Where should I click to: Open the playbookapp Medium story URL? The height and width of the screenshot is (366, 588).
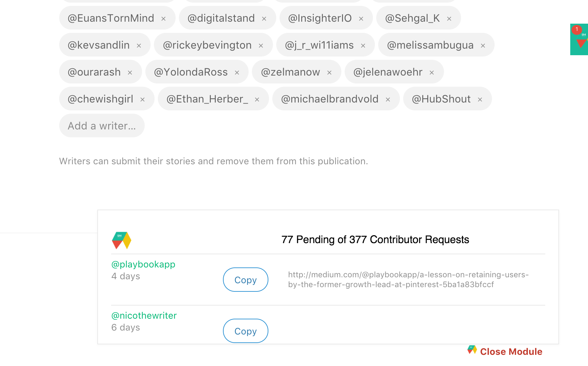408,279
